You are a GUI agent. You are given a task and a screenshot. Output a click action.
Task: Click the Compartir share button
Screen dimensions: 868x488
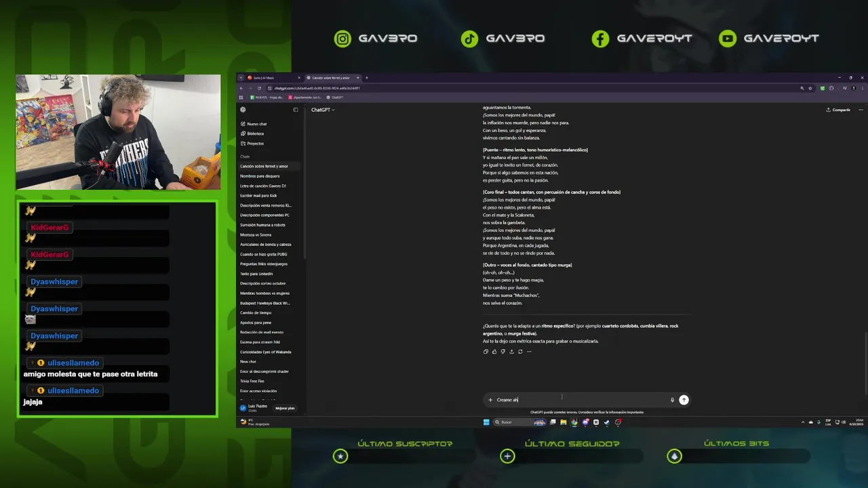(838, 110)
